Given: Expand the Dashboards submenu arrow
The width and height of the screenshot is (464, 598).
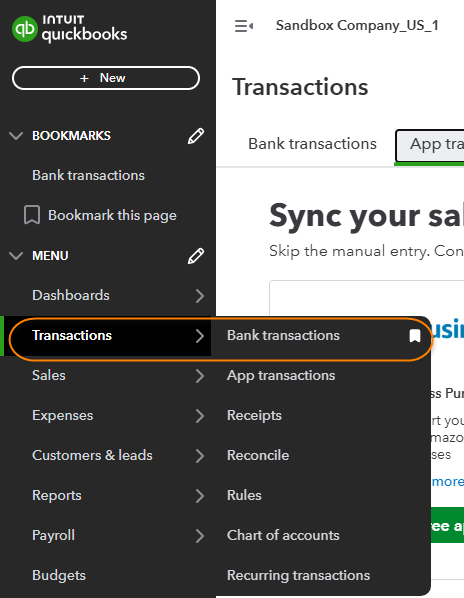Looking at the screenshot, I should click(x=200, y=296).
